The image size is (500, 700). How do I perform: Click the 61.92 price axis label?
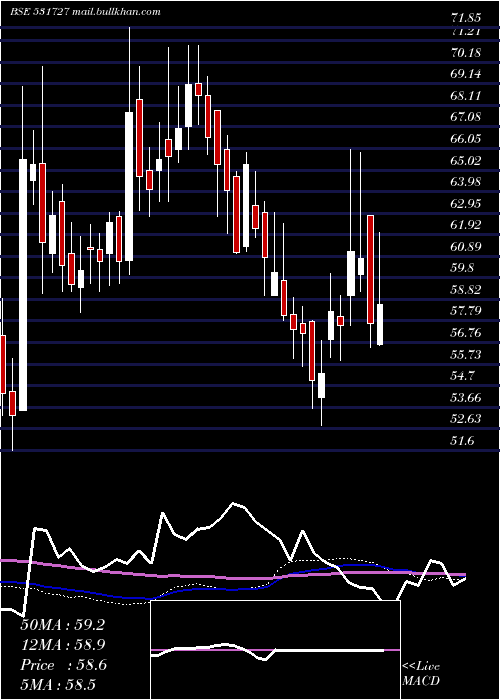pos(466,225)
